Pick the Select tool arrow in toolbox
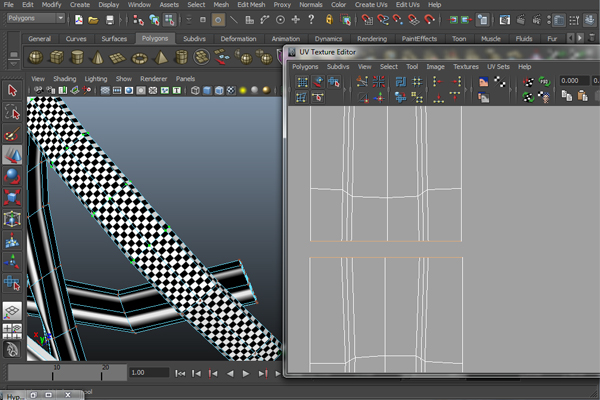The height and width of the screenshot is (400, 600). [x=12, y=91]
